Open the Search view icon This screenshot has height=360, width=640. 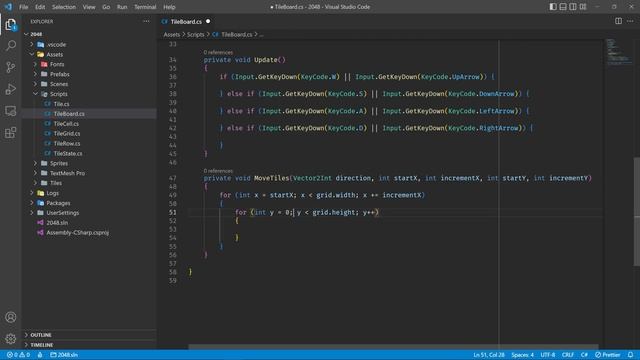pyautogui.click(x=11, y=45)
